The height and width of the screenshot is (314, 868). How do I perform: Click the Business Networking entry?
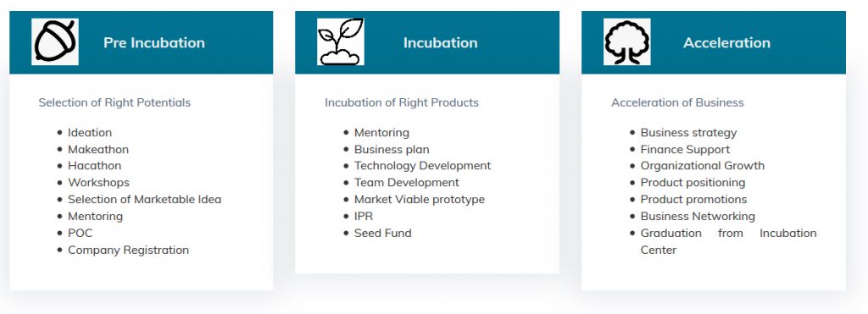(x=698, y=216)
